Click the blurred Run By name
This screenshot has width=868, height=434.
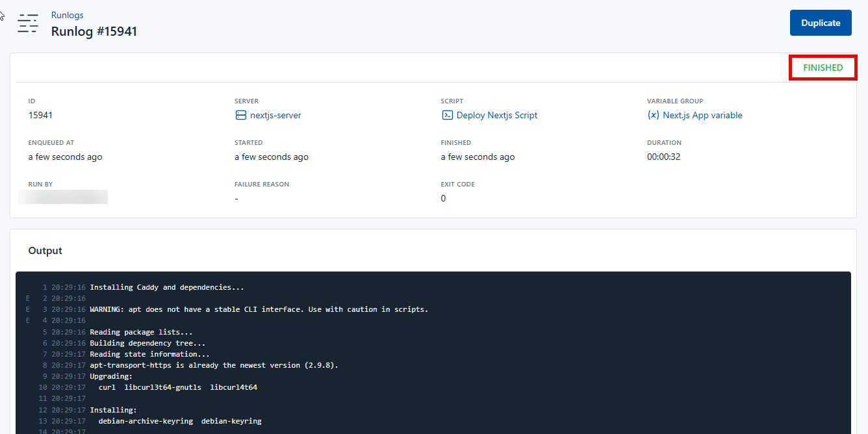click(x=62, y=196)
